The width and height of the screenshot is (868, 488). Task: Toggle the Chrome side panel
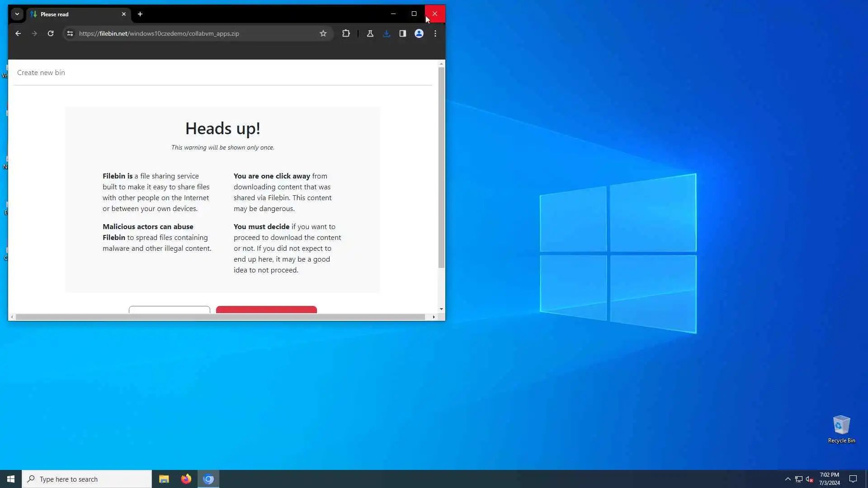[x=402, y=33]
